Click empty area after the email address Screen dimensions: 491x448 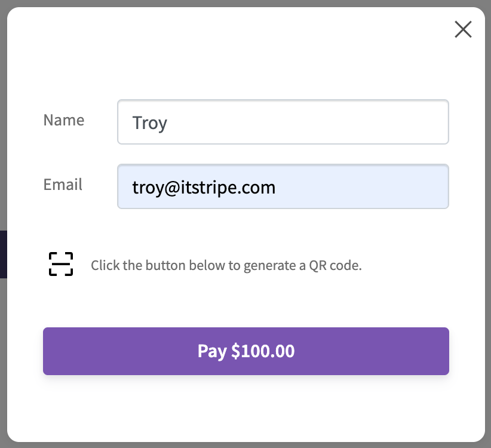[360, 186]
